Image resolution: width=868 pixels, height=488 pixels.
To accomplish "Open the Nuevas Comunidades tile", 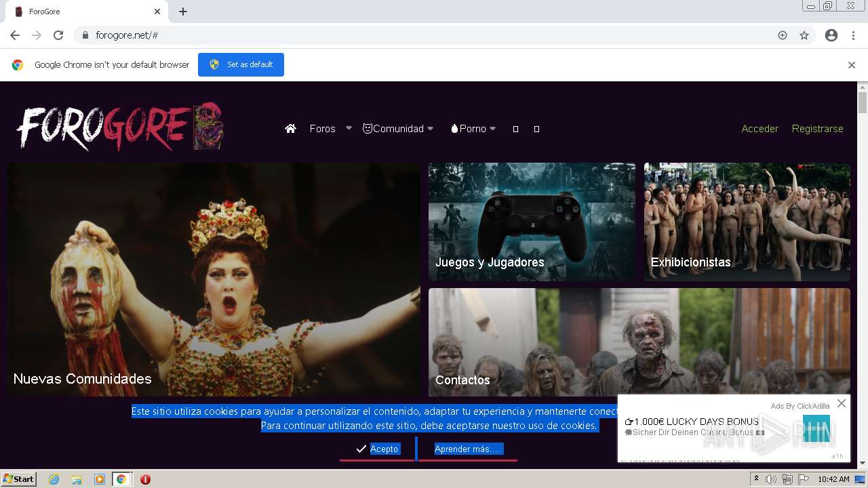I will click(x=214, y=279).
